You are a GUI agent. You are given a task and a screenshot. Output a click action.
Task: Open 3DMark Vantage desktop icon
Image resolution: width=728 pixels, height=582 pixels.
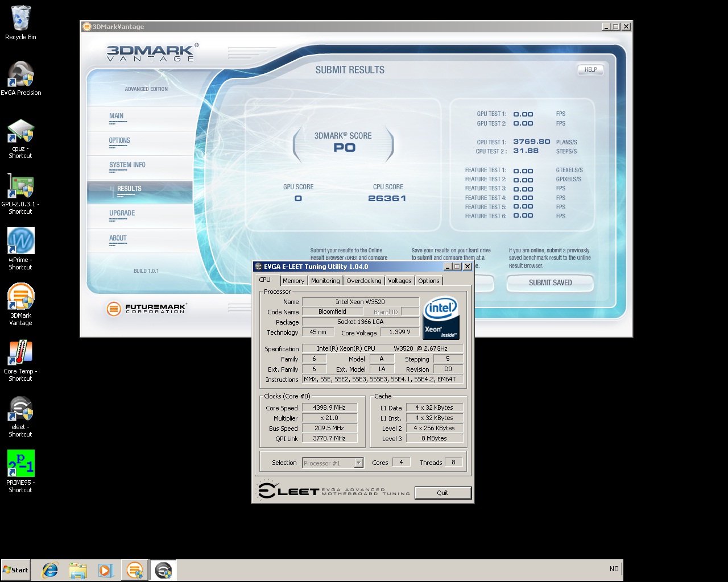coord(20,305)
